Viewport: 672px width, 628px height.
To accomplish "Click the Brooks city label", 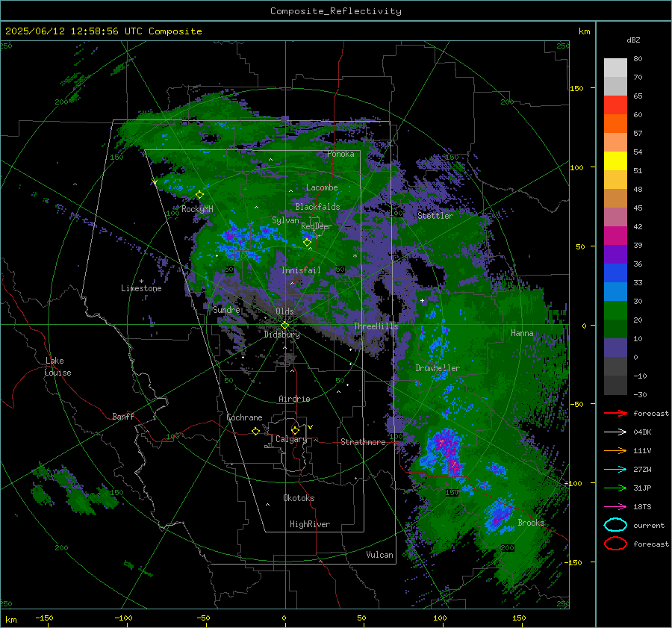I will (531, 523).
